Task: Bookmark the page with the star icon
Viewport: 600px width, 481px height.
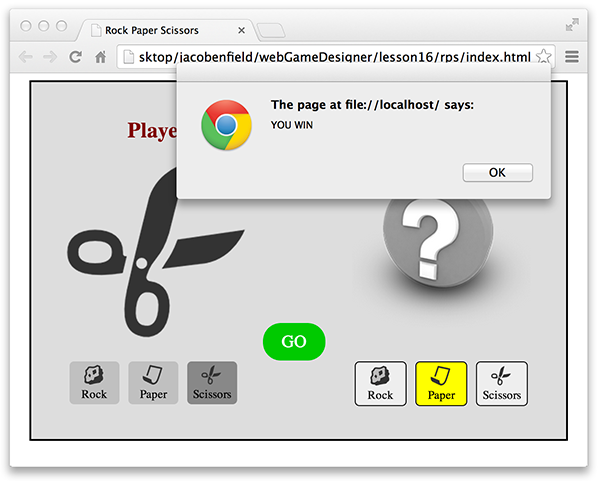Action: tap(543, 57)
